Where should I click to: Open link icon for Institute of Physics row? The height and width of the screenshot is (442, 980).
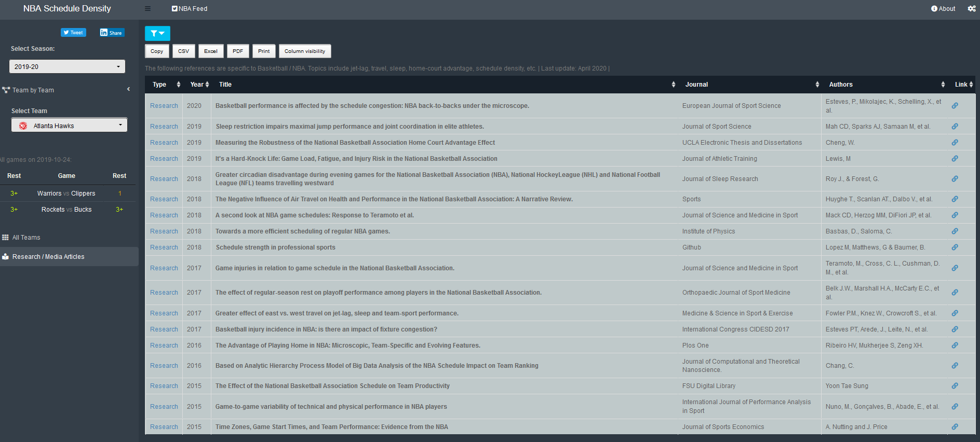tap(955, 231)
